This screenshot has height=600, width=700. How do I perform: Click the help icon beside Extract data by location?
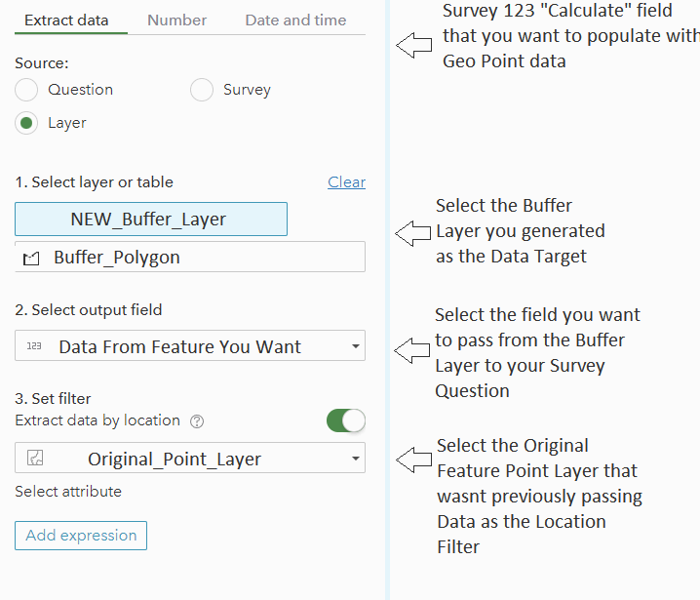[197, 421]
